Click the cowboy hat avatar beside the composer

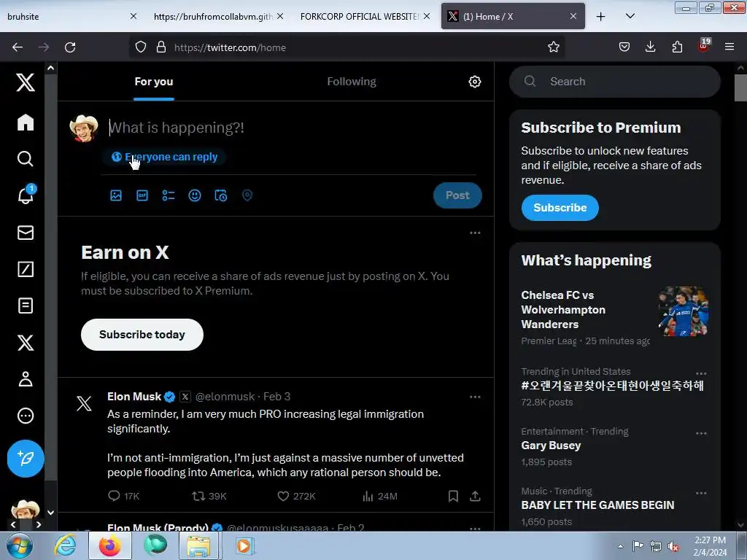84,128
